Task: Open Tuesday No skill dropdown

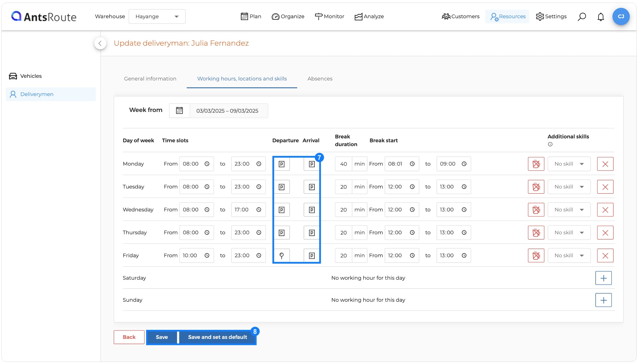Action: point(569,187)
